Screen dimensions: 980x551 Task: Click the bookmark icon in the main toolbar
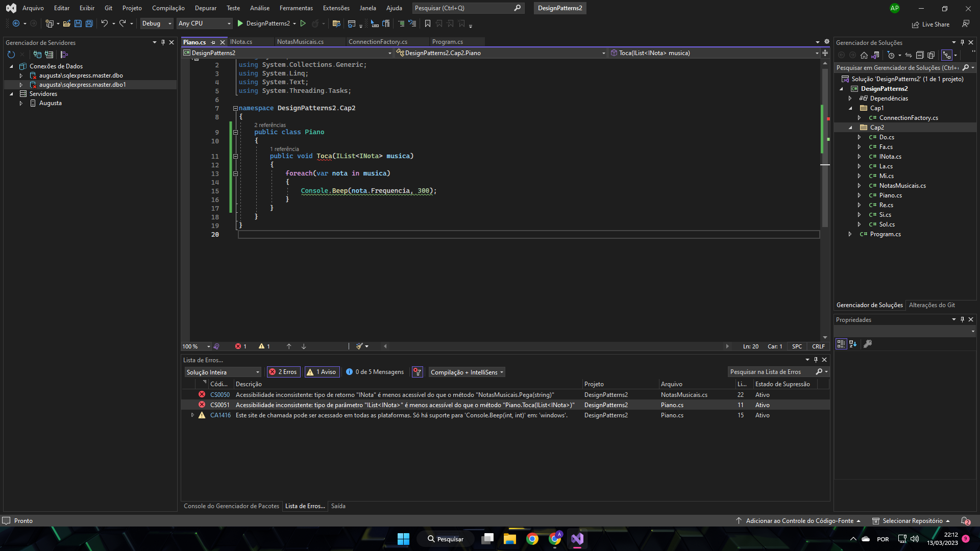pos(428,23)
